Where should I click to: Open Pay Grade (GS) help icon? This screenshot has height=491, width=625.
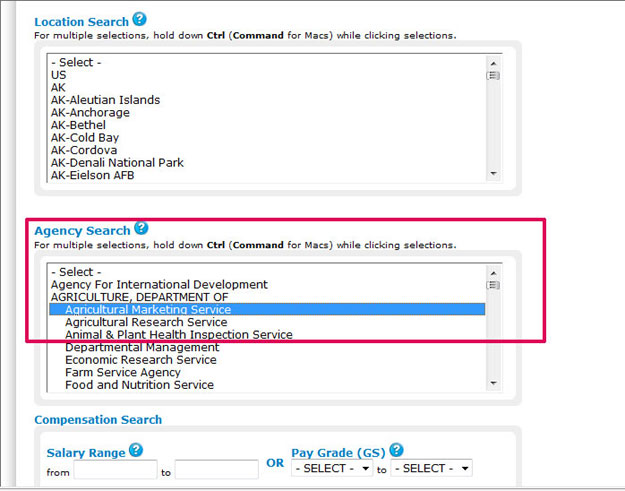click(396, 450)
